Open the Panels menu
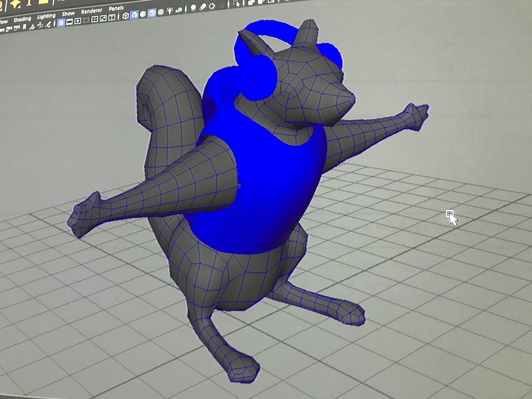 [x=116, y=8]
